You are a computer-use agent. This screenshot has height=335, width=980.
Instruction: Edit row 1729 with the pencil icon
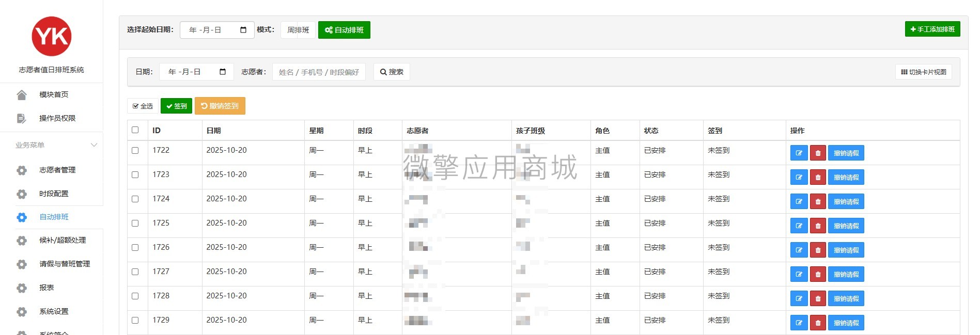tap(799, 323)
